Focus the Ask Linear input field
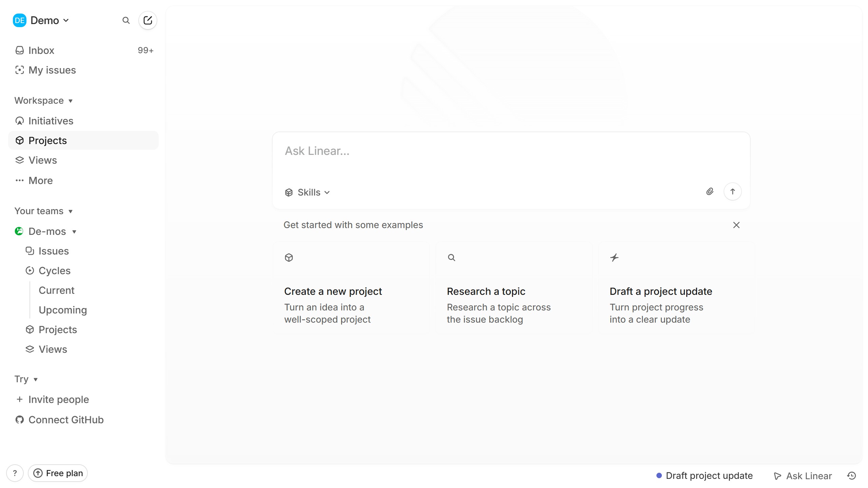The width and height of the screenshot is (868, 488). (511, 151)
